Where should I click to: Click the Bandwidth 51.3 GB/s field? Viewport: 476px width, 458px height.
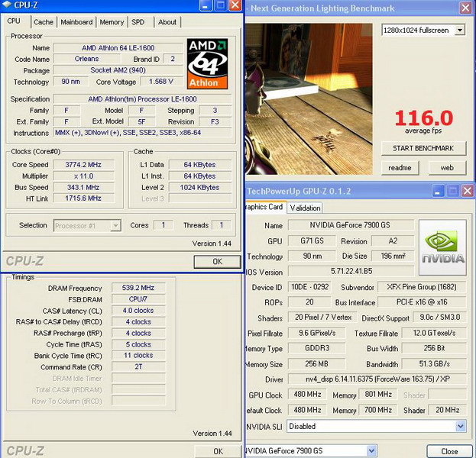coord(434,363)
